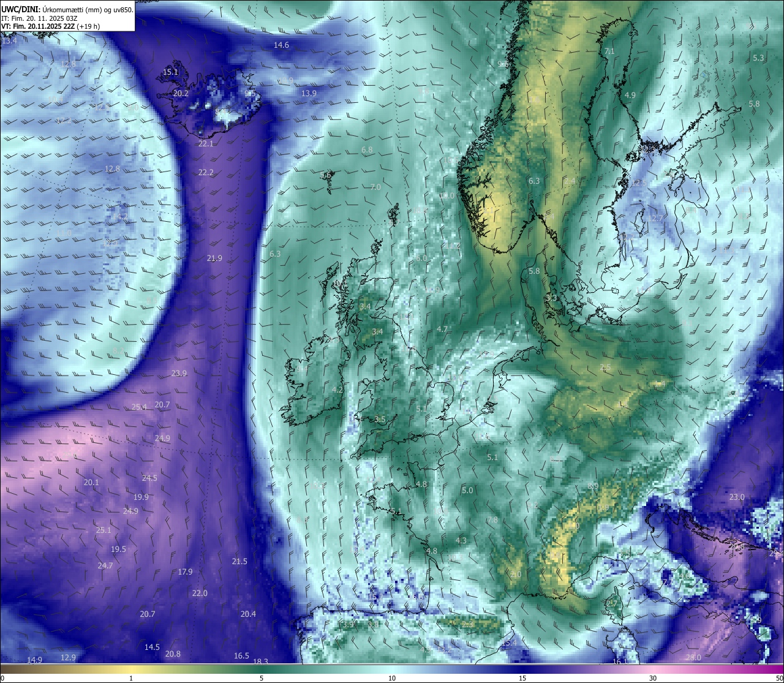784x683 pixels.
Task: Click the 21.5 map value
Action: [x=239, y=562]
